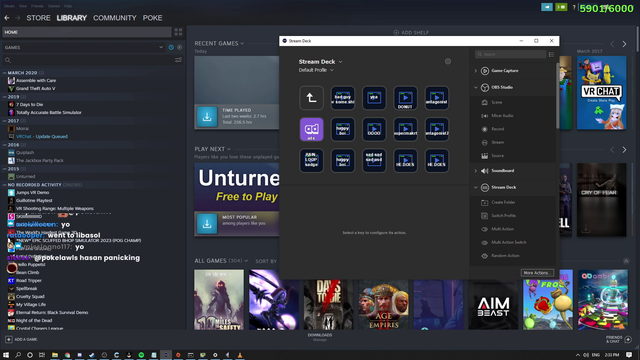Screen dimensions: 640x360
Task: Select the 'RAIN LOOP' key in Stream Deck
Action: [311, 161]
